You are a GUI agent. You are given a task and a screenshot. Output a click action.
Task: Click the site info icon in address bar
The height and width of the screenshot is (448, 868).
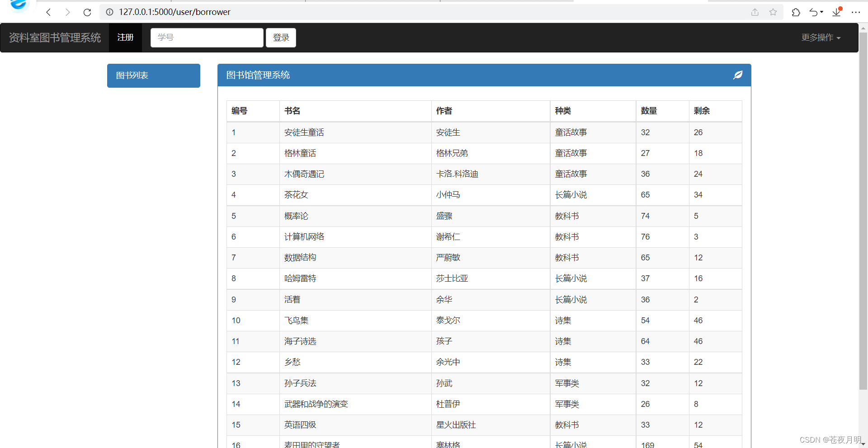(109, 12)
